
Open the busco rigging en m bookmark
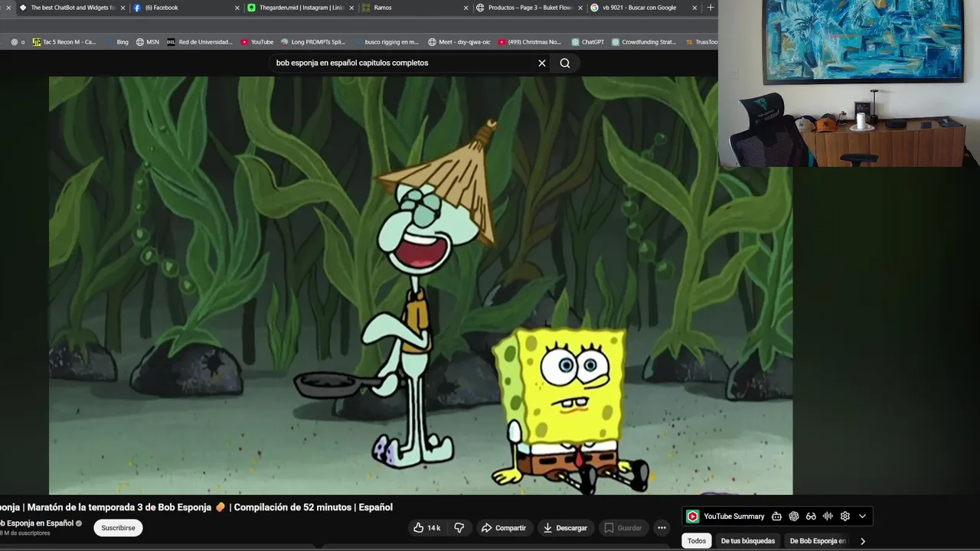pos(386,42)
